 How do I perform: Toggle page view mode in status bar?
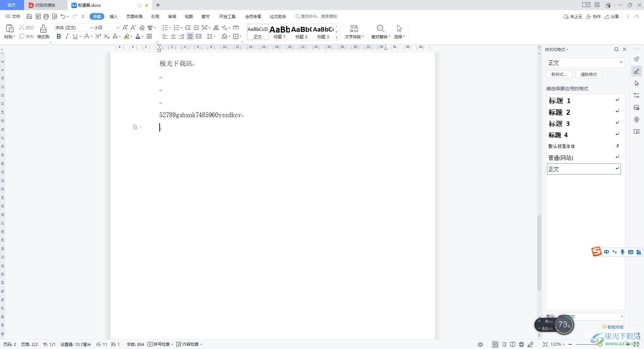click(495, 344)
